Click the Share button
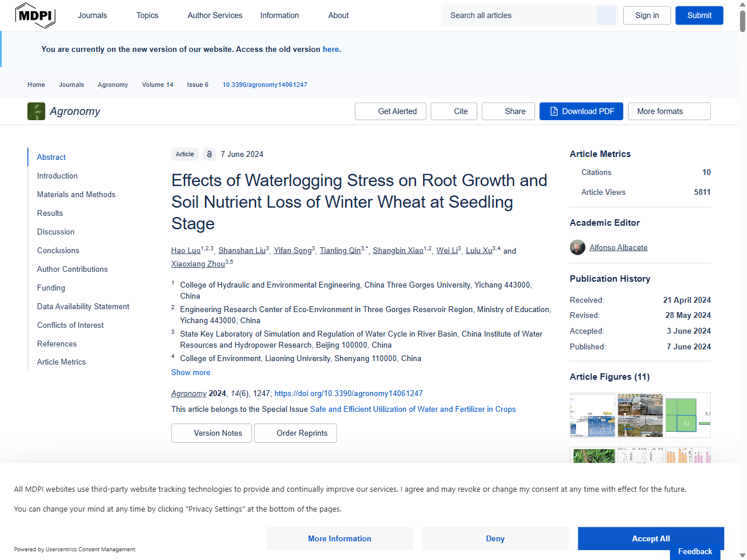747x560 pixels. point(508,111)
